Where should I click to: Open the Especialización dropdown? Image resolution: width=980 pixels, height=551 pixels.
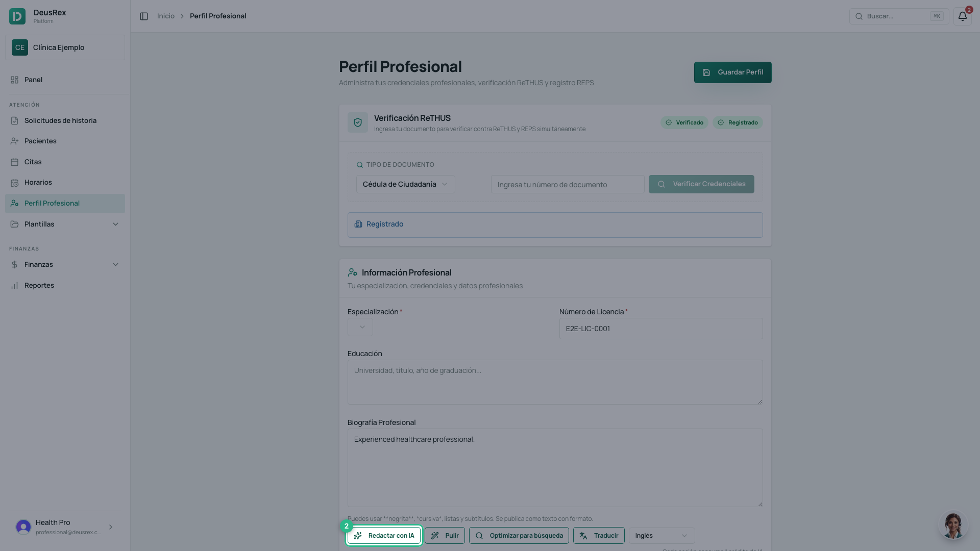(360, 327)
